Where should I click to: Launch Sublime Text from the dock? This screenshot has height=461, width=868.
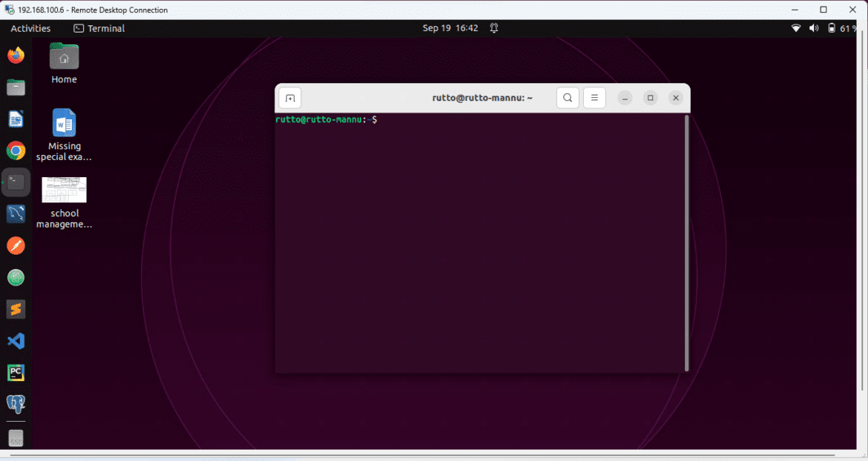tap(16, 309)
